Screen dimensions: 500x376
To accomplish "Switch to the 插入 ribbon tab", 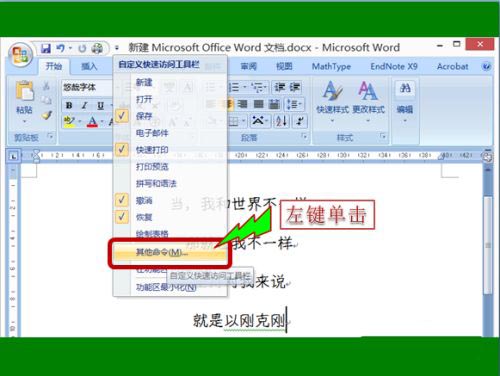I will (89, 67).
